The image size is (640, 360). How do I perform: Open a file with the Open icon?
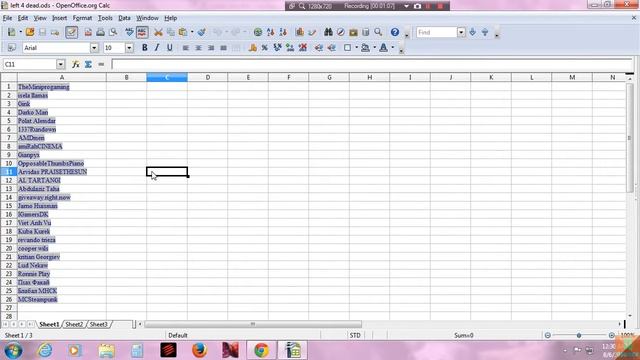pyautogui.click(x=30, y=32)
